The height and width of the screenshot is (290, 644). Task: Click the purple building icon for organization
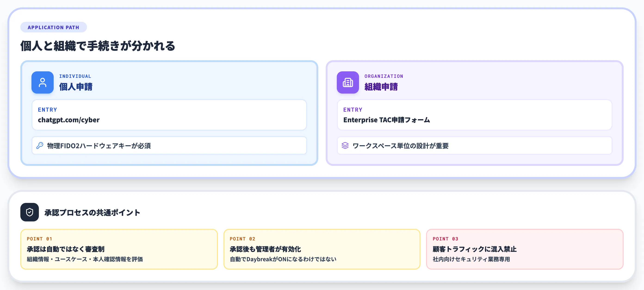click(x=348, y=82)
